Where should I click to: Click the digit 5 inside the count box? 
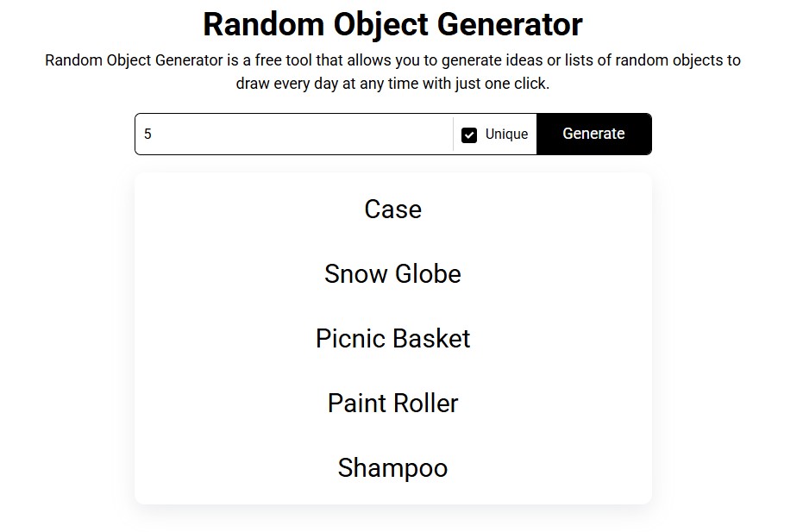tap(147, 135)
